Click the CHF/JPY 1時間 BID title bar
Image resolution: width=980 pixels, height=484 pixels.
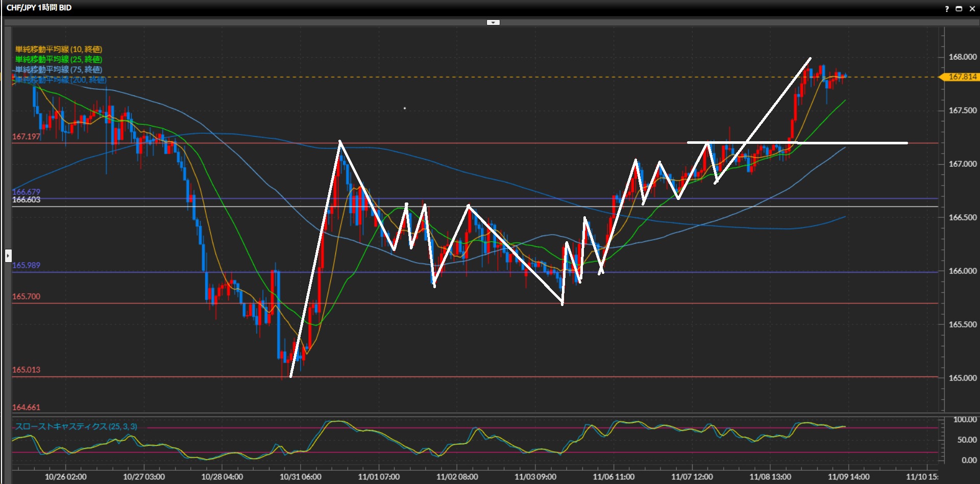[x=39, y=8]
